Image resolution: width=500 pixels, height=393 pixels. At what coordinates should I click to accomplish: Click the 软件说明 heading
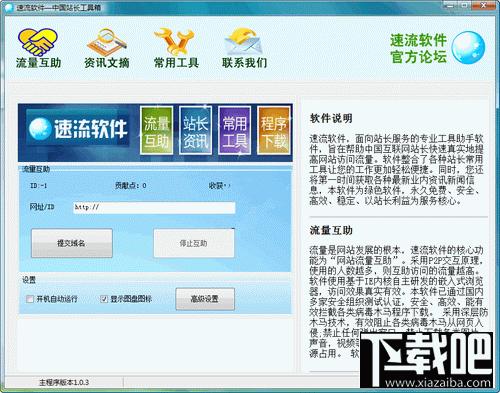coord(331,118)
